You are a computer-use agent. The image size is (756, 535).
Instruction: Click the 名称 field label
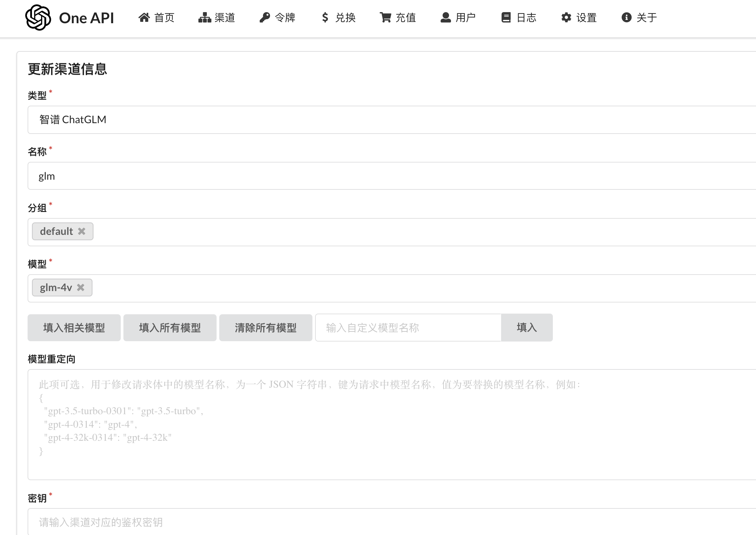(37, 152)
